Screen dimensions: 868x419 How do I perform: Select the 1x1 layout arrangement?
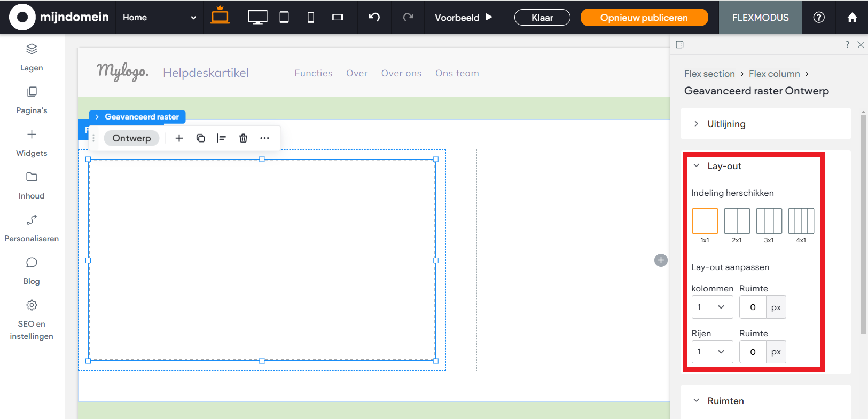tap(705, 221)
